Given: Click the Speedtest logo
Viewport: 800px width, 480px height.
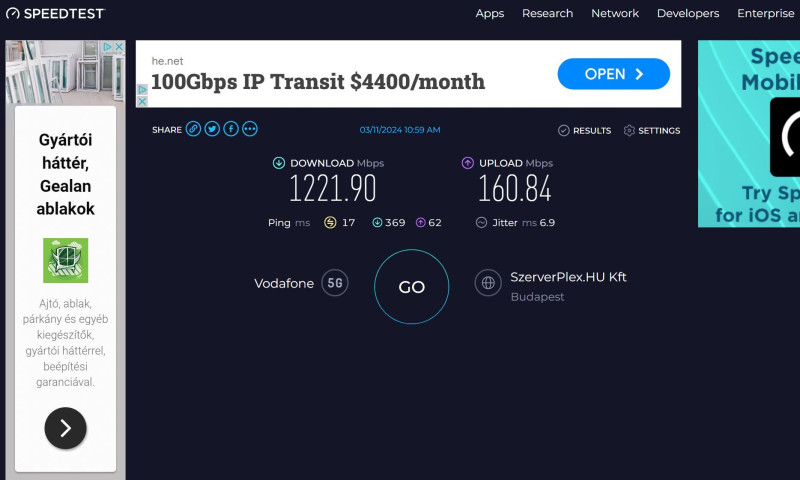Looking at the screenshot, I should (x=55, y=14).
